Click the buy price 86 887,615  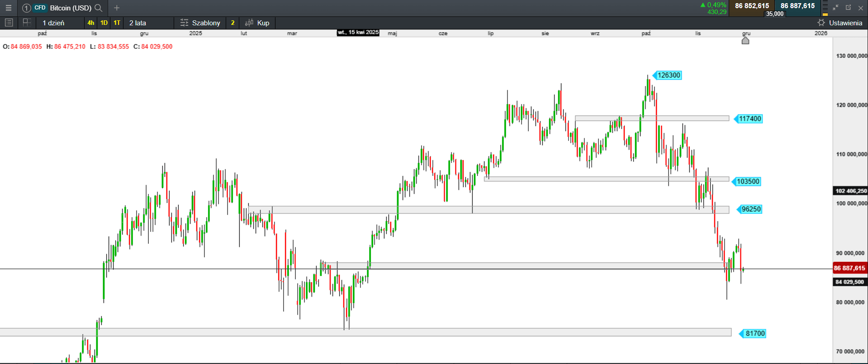(797, 6)
